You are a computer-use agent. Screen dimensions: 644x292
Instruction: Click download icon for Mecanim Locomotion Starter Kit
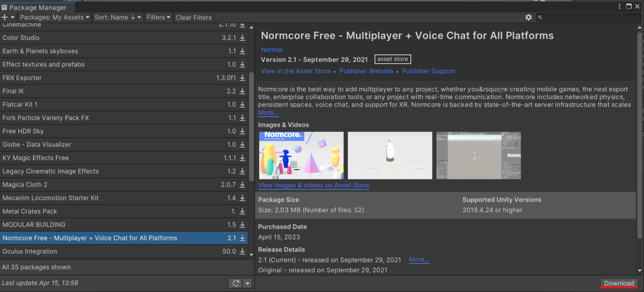243,198
